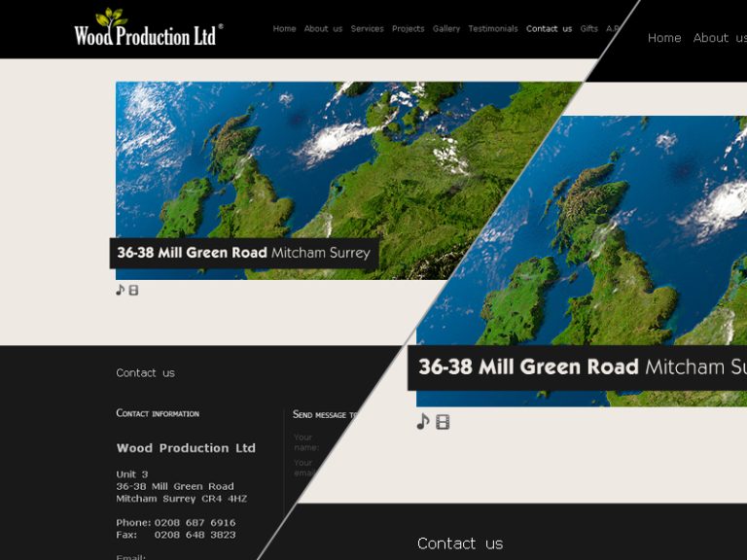Click the large music note icon in the enlarged view
The height and width of the screenshot is (560, 747).
coord(423,421)
